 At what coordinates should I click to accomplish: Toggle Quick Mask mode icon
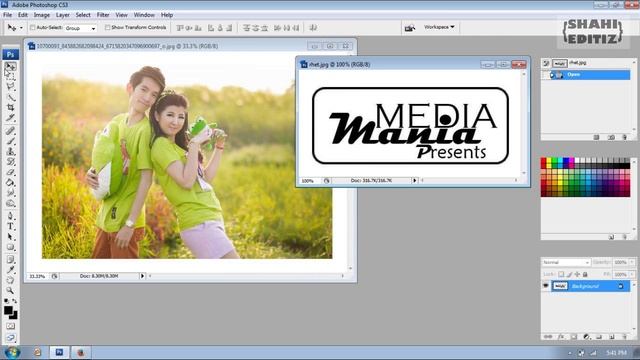pos(11,326)
